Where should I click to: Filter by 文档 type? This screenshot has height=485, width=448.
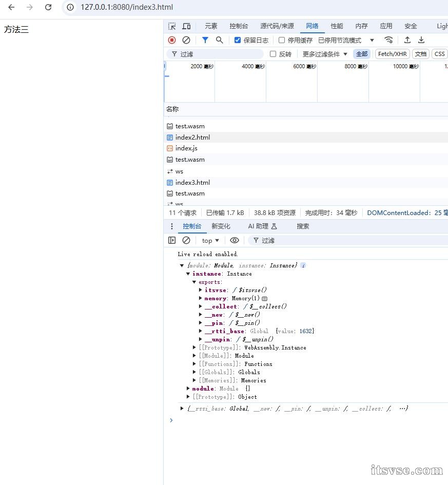420,54
